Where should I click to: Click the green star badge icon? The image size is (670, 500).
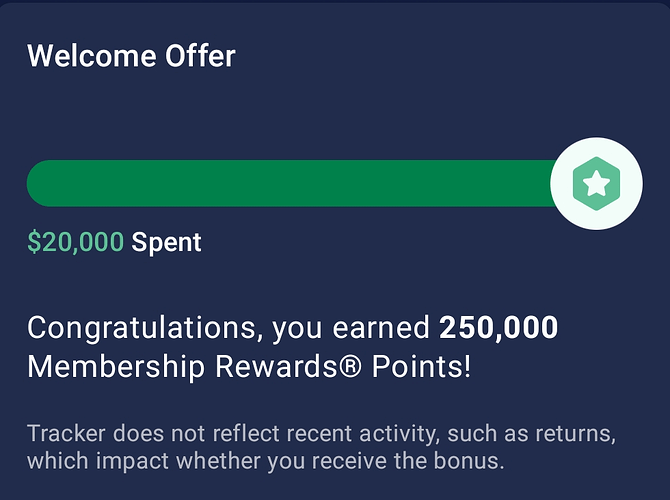[x=596, y=183]
